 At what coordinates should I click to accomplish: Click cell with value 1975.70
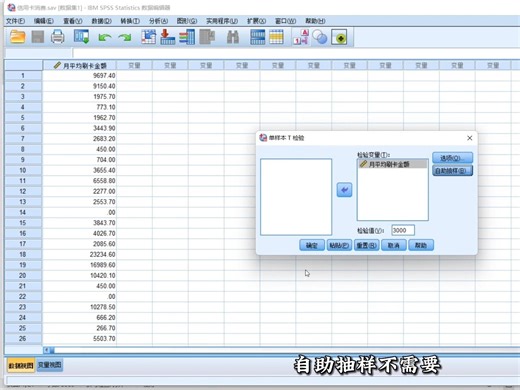click(80, 97)
